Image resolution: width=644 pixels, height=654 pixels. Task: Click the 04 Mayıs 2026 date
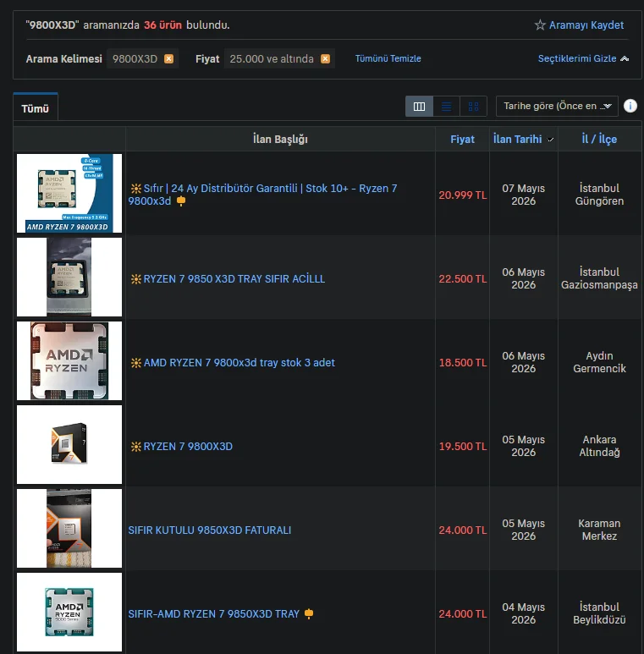[524, 613]
